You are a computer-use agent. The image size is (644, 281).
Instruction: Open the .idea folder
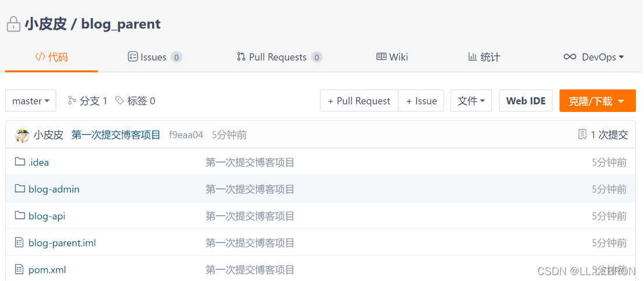click(38, 162)
